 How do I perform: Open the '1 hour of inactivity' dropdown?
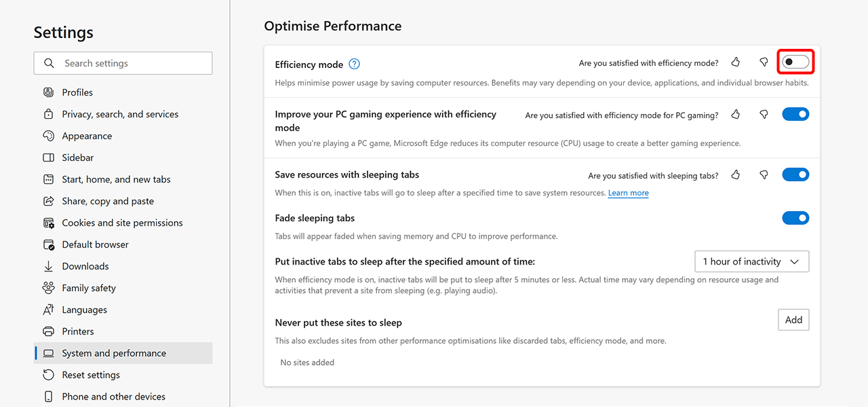751,262
